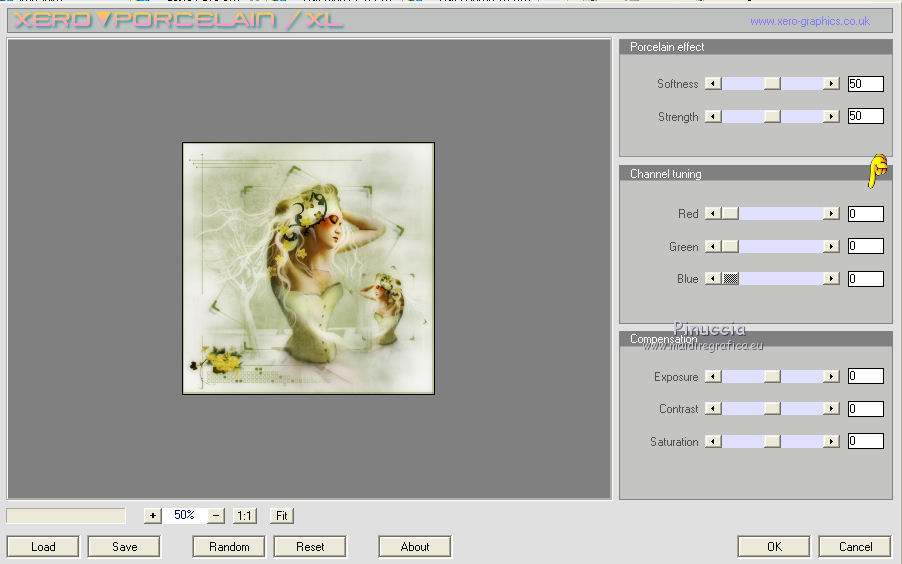Click the Softness value field

click(x=866, y=83)
